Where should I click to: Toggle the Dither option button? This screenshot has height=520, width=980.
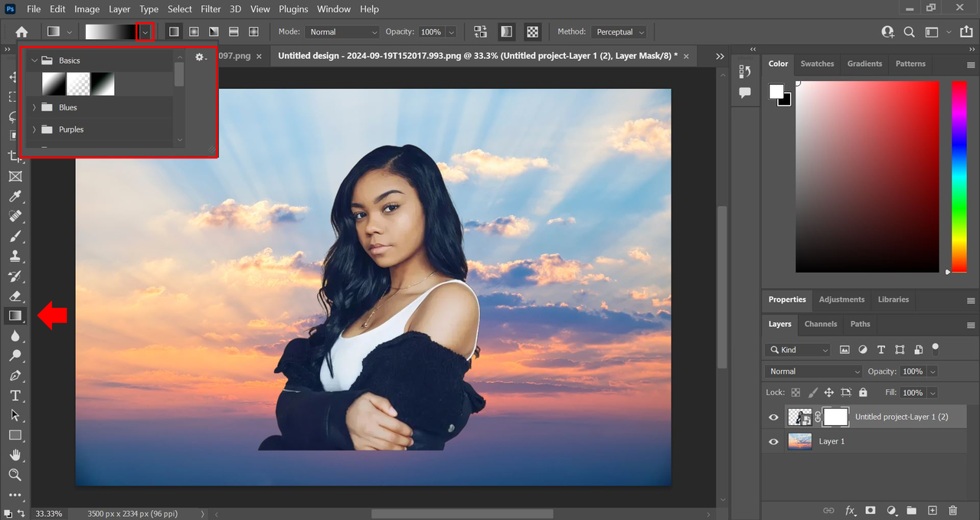point(506,32)
